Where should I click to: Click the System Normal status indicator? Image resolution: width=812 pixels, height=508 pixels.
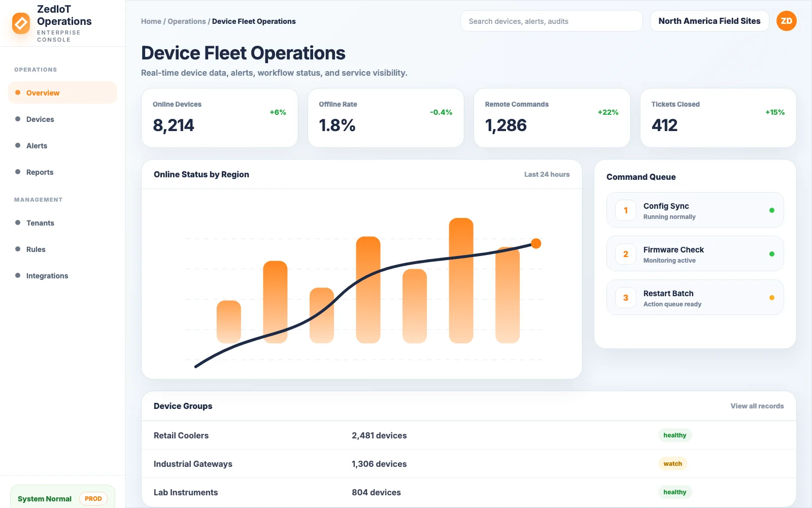pos(45,499)
